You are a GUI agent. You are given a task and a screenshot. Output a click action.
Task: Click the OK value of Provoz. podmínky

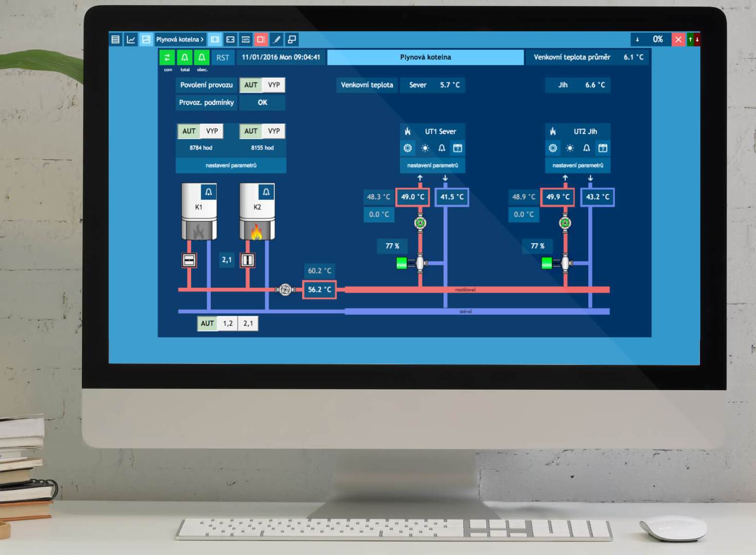pyautogui.click(x=262, y=102)
